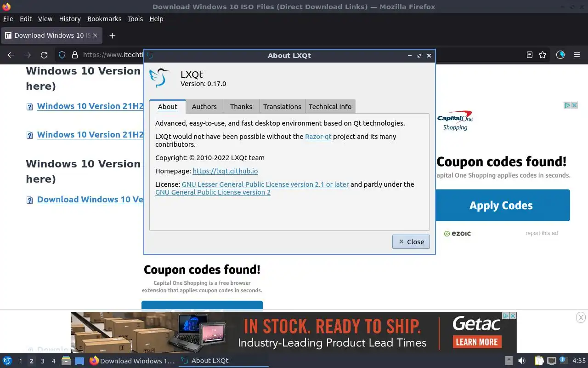The height and width of the screenshot is (368, 588).
Task: Open the clipboard manager tray icon
Action: click(539, 361)
